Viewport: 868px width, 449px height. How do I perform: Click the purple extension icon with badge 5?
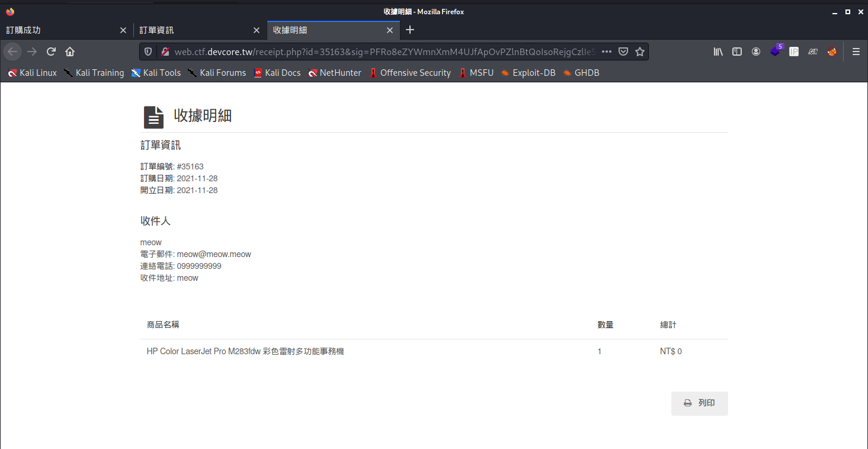(776, 52)
